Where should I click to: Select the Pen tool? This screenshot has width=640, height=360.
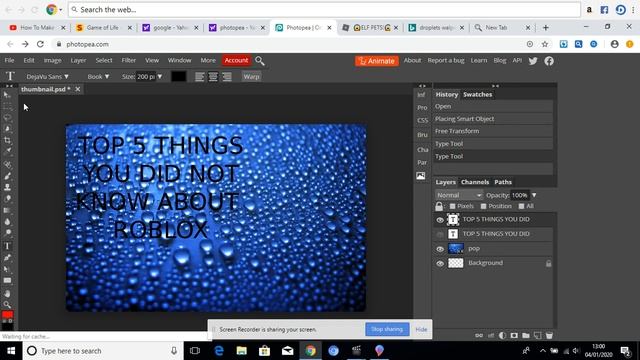coord(7,258)
